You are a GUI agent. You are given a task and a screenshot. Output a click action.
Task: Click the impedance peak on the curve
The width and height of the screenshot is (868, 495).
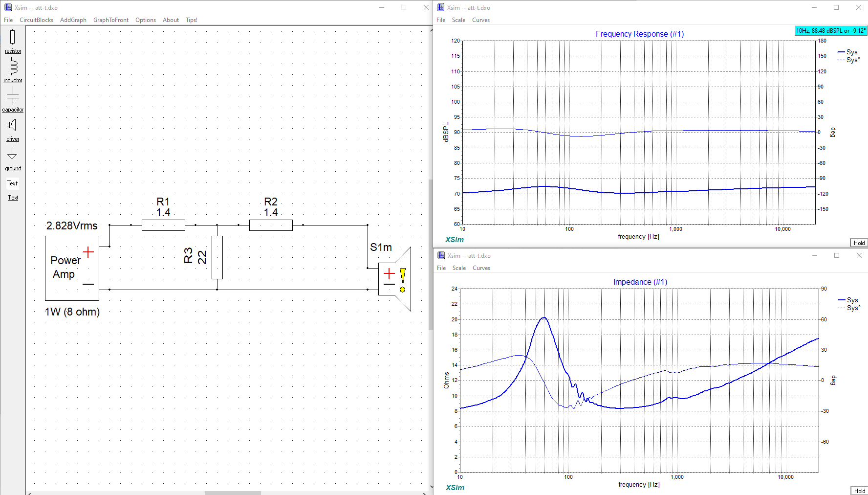(x=543, y=318)
